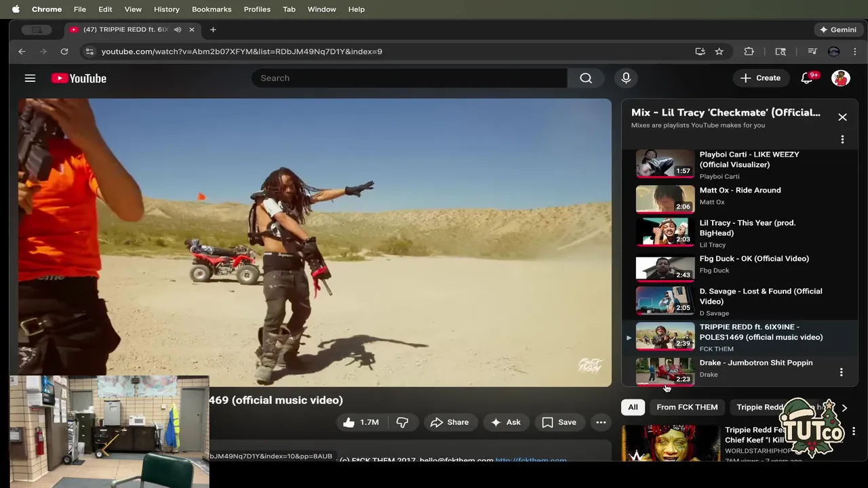Click the address bar URL
Image resolution: width=868 pixels, height=488 pixels.
tap(242, 52)
